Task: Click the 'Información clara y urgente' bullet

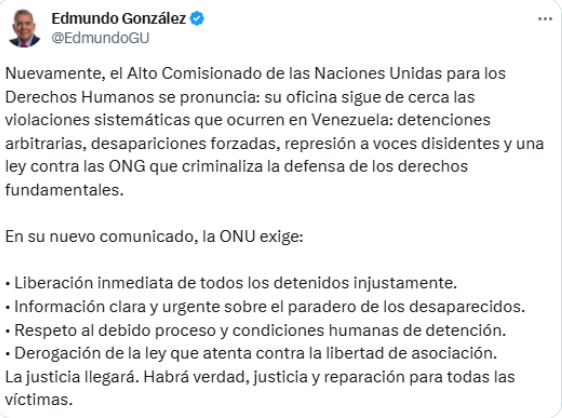Action: pyautogui.click(x=265, y=307)
